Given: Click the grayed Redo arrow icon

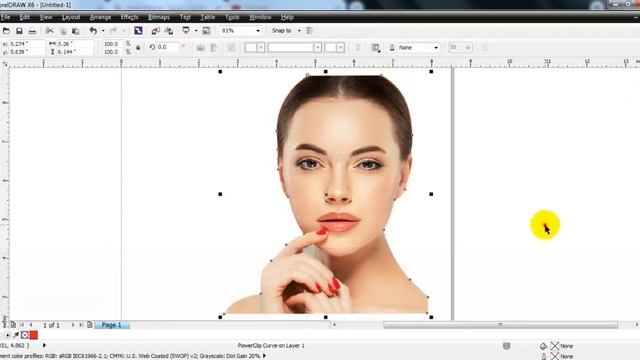Looking at the screenshot, I should 113,31.
